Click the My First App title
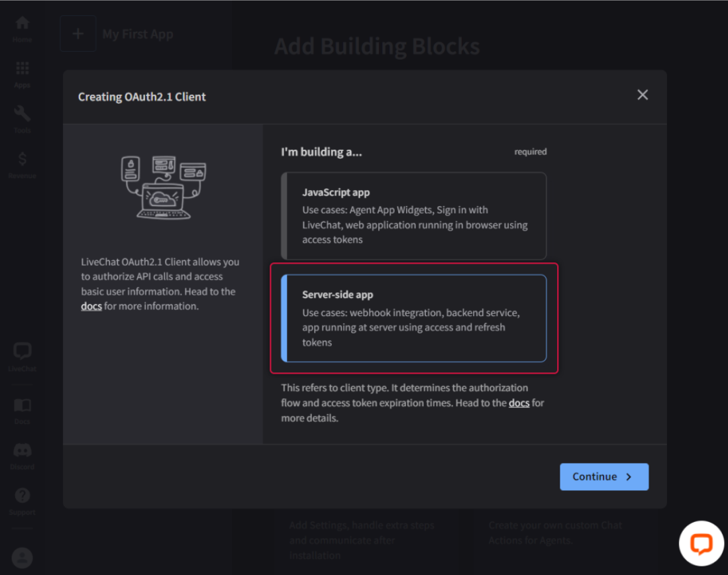The image size is (728, 575). point(138,34)
